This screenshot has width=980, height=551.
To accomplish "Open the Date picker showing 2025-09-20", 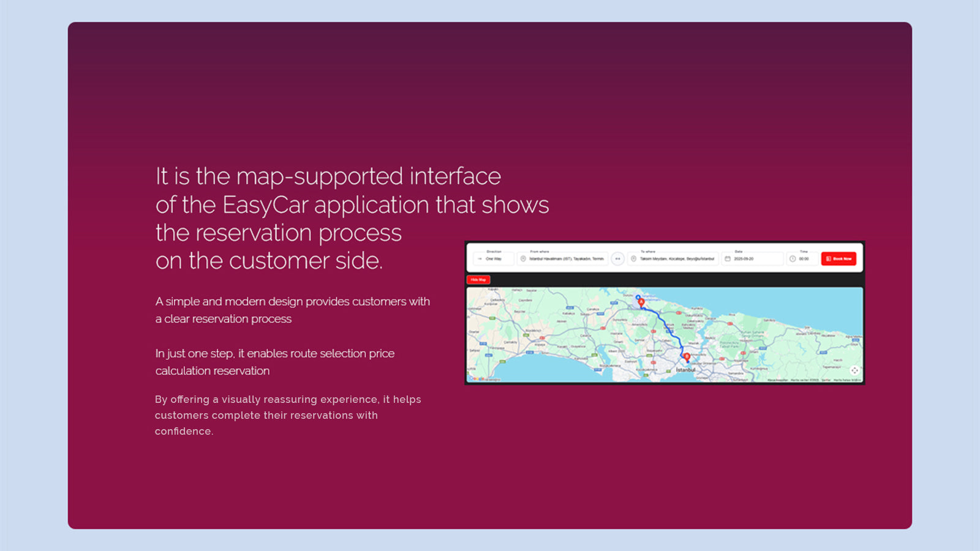I will pyautogui.click(x=744, y=259).
